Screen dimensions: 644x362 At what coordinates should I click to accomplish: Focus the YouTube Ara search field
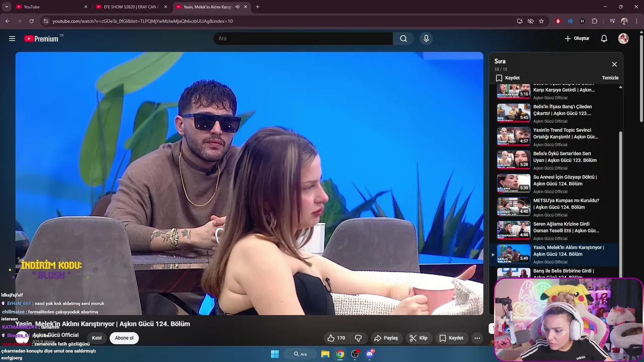click(303, 39)
